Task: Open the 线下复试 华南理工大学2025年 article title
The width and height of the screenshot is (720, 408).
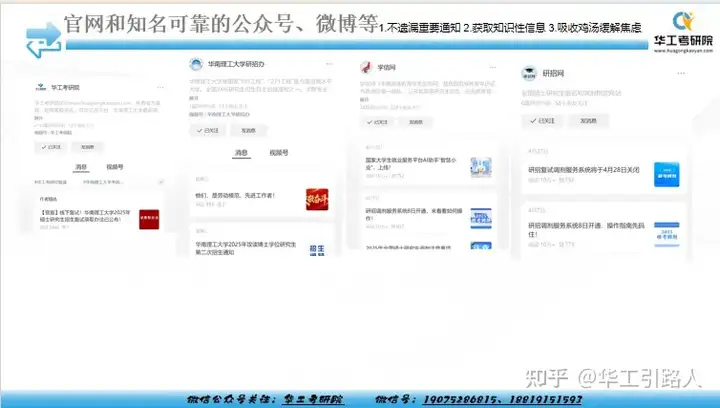Action: pos(85,216)
